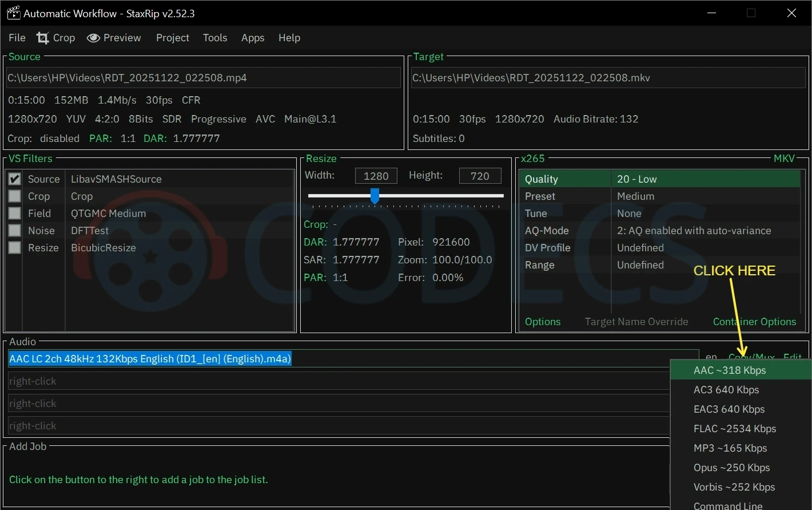812x510 pixels.
Task: Click the PAR label in Source panel
Action: coord(101,139)
